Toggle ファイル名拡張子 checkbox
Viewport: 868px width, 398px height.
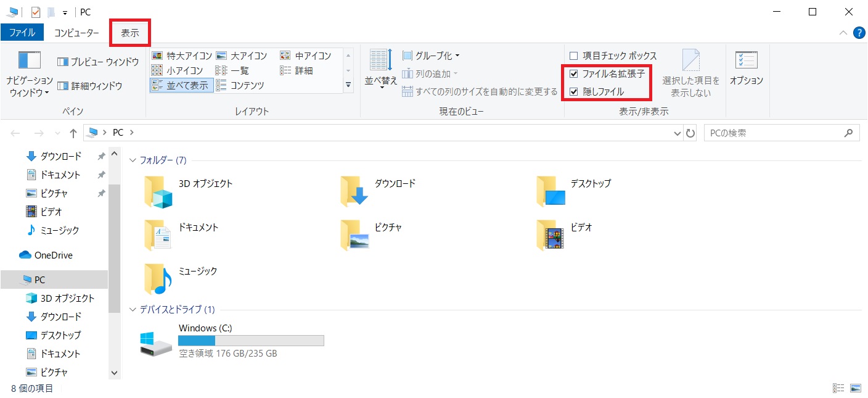tap(574, 74)
